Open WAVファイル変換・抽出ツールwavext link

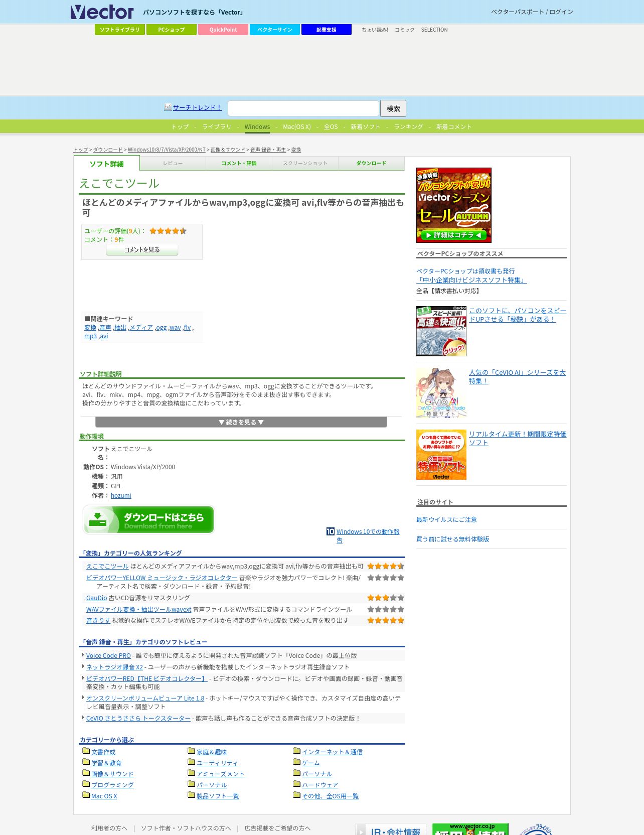[138, 609]
